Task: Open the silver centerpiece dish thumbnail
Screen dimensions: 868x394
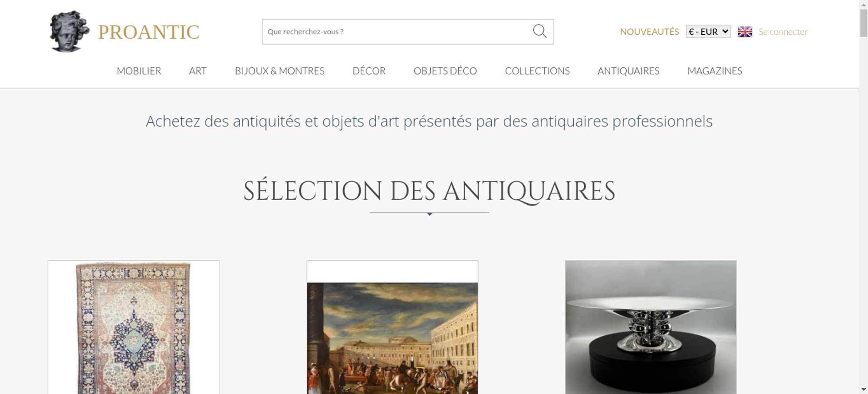Action: click(651, 327)
